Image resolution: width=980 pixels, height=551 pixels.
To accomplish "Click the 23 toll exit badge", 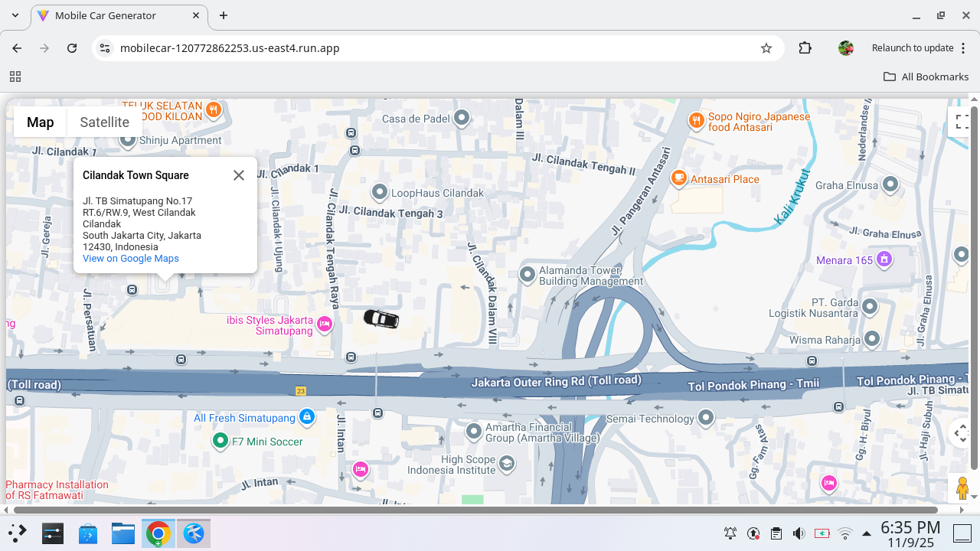I will click(301, 391).
